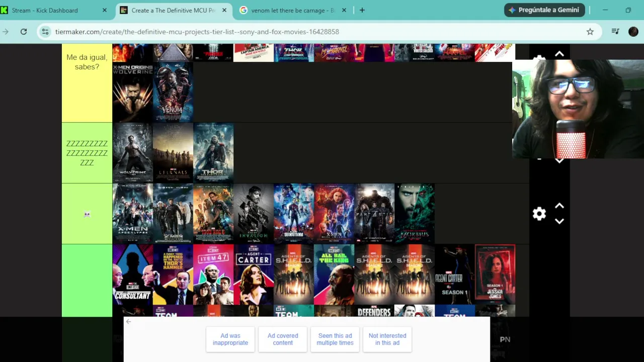Click the Fantastic Four poster
Screen dimensions: 644x362
(x=374, y=214)
